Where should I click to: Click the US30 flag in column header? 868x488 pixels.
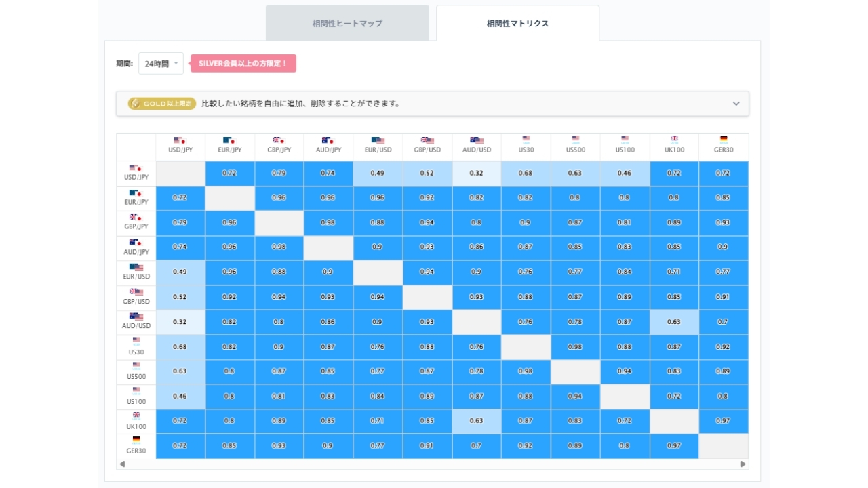click(526, 139)
